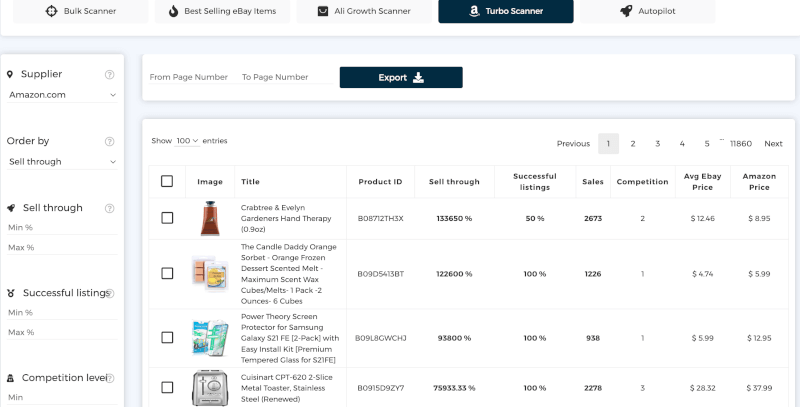Screen dimensions: 800x407
Task: Open the Crabtree & Evelyn hand therapy thumbnail
Action: 210,218
